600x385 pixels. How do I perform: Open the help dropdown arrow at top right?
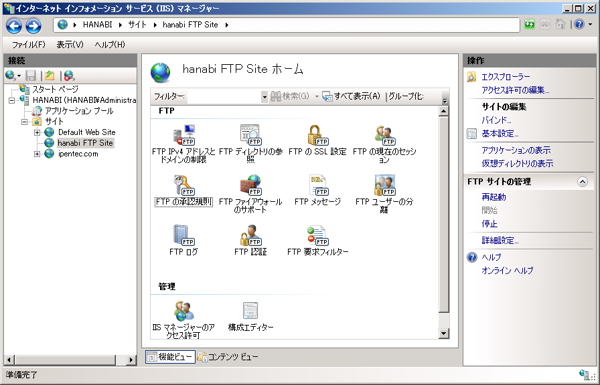click(x=590, y=24)
